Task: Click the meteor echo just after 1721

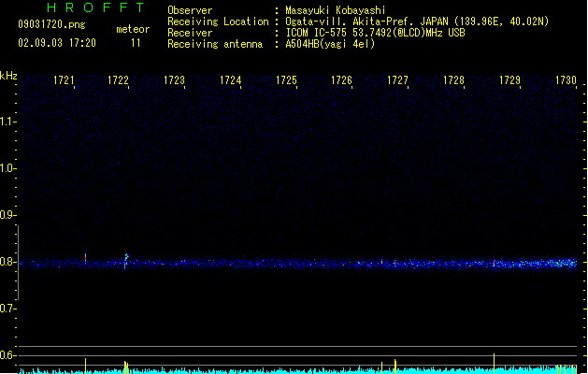Action: pos(85,258)
